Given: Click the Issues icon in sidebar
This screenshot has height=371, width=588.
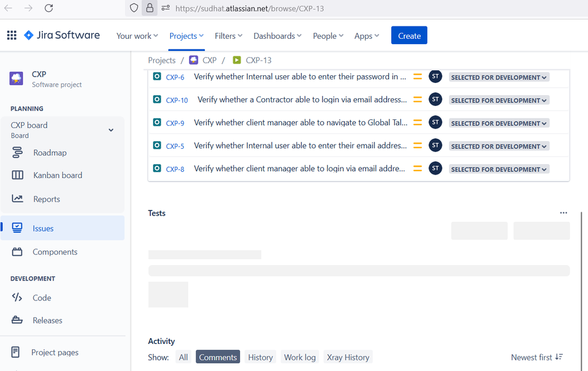Looking at the screenshot, I should click(x=17, y=228).
